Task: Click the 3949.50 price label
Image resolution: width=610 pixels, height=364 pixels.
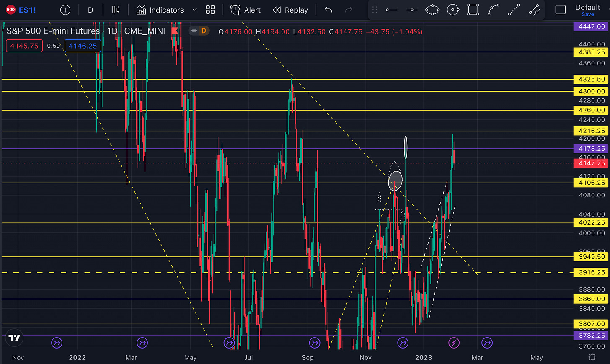Action: [x=592, y=257]
